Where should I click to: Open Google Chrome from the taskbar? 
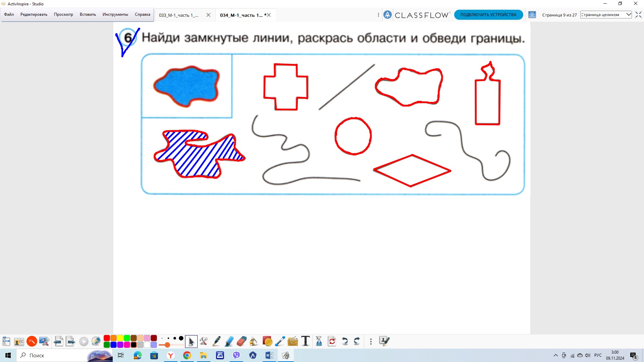pyautogui.click(x=187, y=355)
